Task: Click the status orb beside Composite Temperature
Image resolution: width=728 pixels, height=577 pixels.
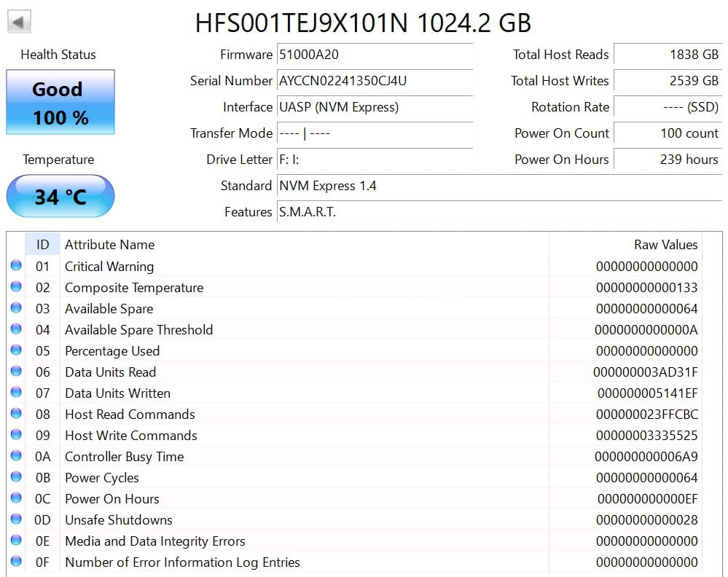Action: [x=16, y=288]
